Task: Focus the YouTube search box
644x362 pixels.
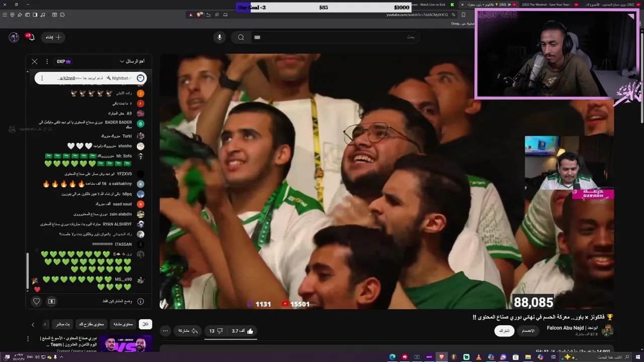Action: point(335,37)
